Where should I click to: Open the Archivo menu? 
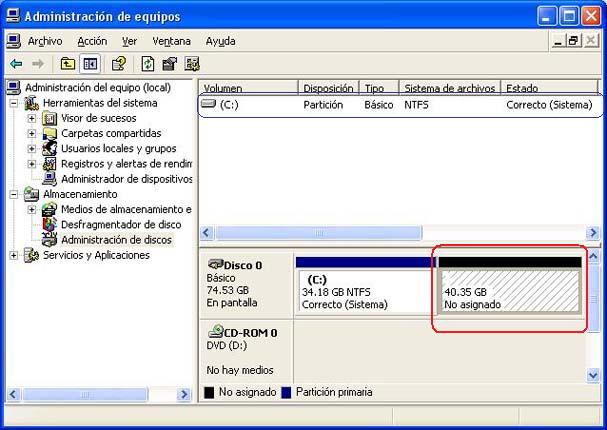(x=45, y=41)
